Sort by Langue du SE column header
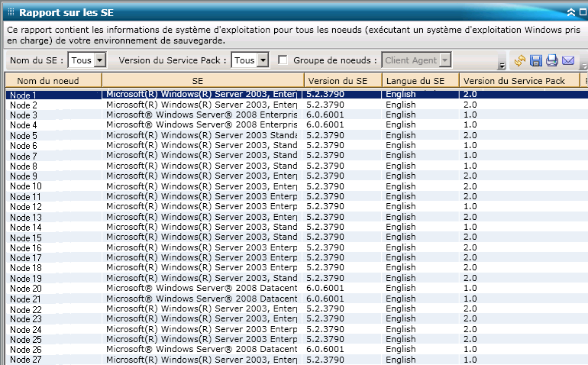 click(421, 81)
